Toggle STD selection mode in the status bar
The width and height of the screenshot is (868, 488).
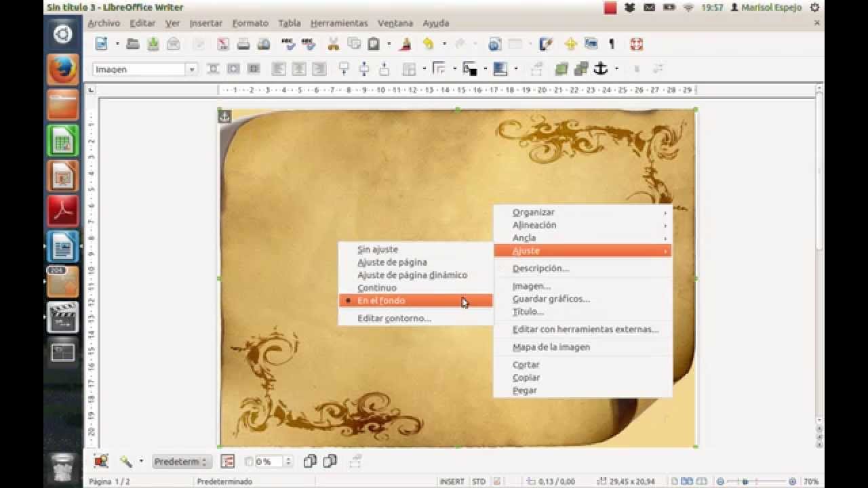479,482
